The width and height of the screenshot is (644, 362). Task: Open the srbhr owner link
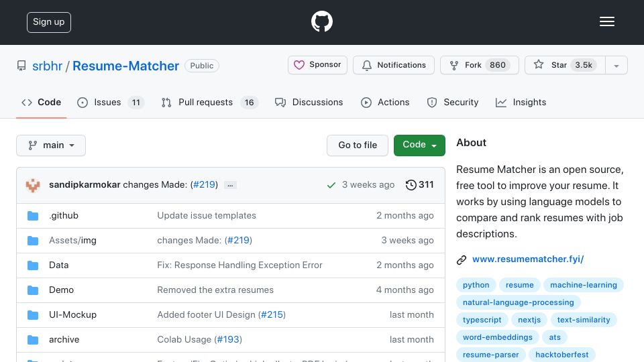tap(47, 66)
